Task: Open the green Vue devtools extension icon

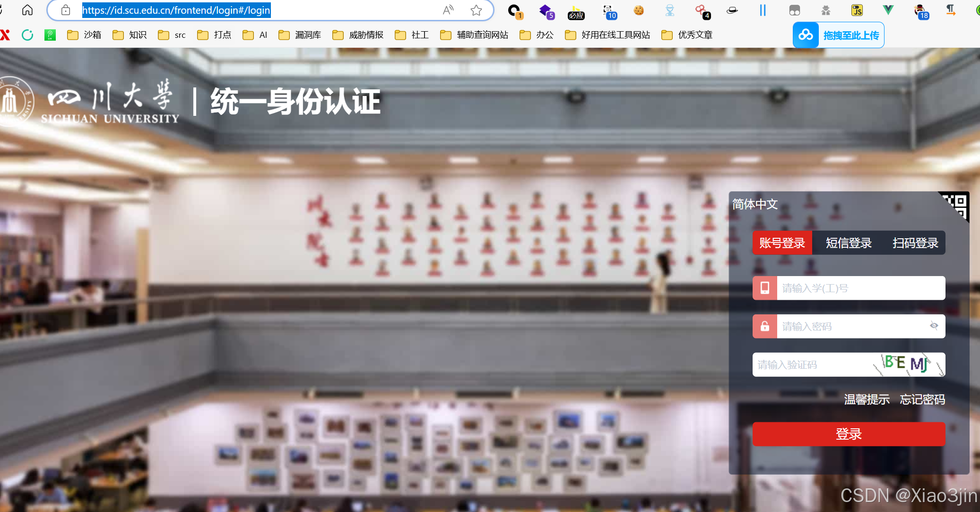Action: (888, 9)
